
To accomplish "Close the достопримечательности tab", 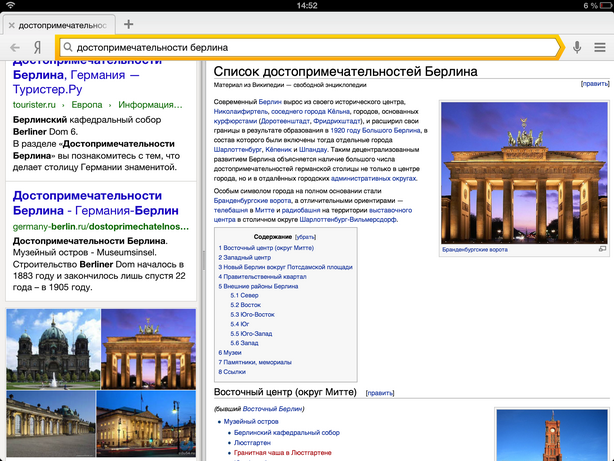I will pyautogui.click(x=11, y=23).
